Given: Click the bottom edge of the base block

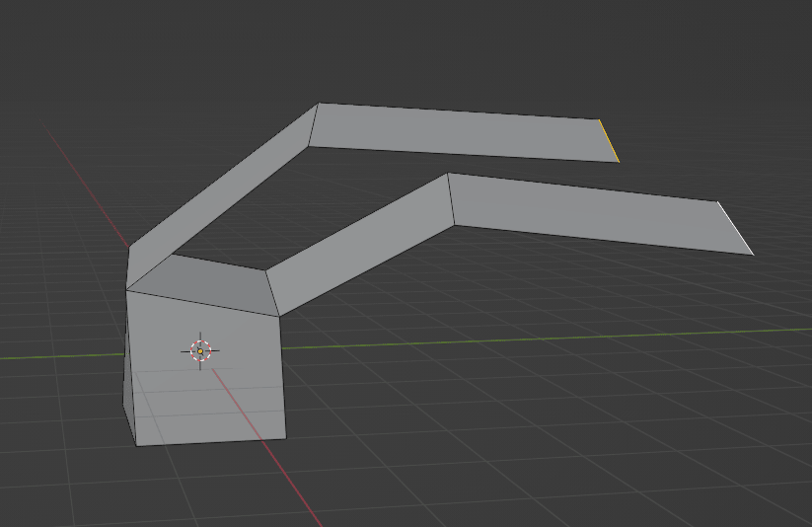Looking at the screenshot, I should tap(211, 442).
